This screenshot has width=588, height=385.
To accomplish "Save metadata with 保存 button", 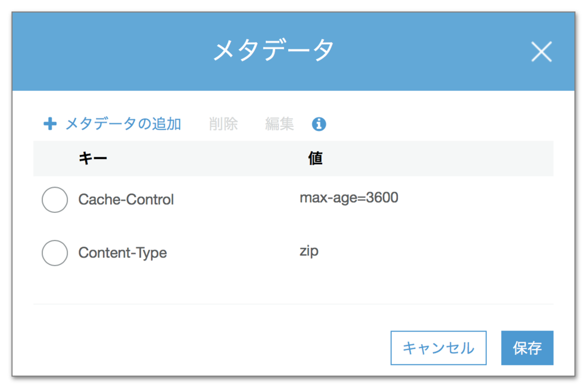I will pyautogui.click(x=527, y=348).
